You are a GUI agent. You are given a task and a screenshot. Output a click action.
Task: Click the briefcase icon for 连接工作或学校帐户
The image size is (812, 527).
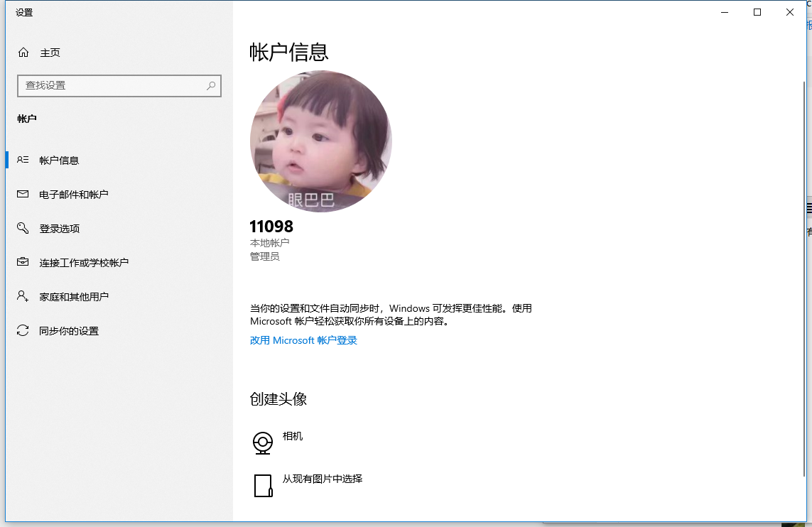tap(23, 262)
